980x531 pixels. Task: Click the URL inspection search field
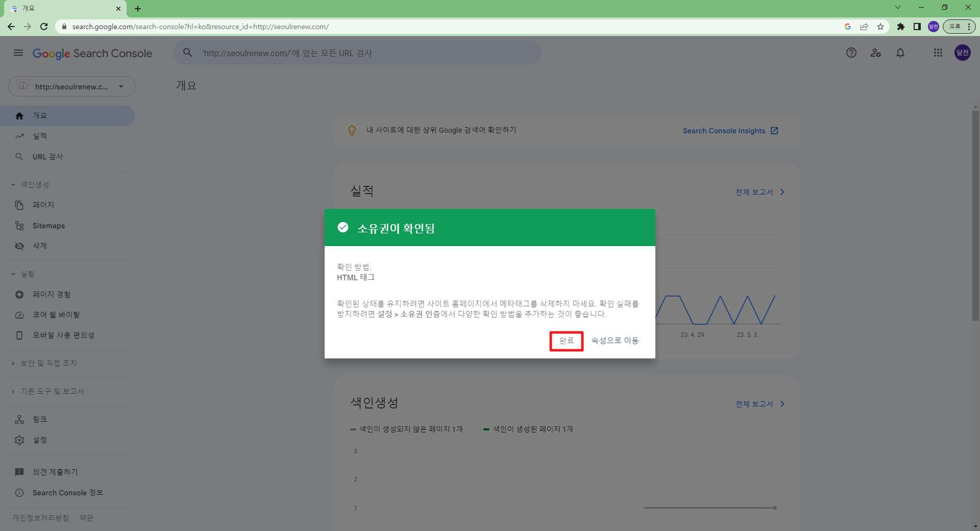(357, 53)
